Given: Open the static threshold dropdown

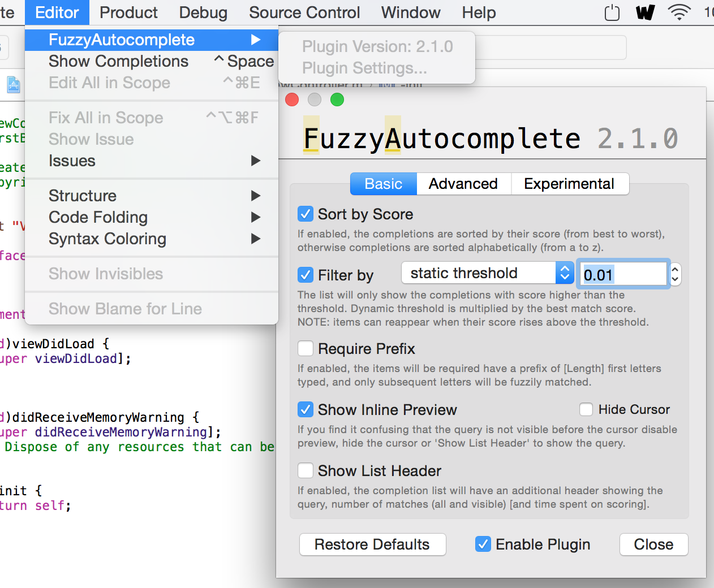Looking at the screenshot, I should (488, 273).
